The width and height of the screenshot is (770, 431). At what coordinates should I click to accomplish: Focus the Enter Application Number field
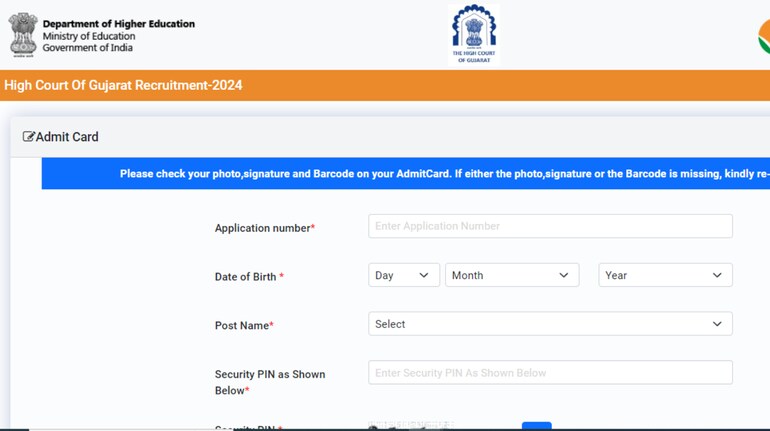point(550,227)
